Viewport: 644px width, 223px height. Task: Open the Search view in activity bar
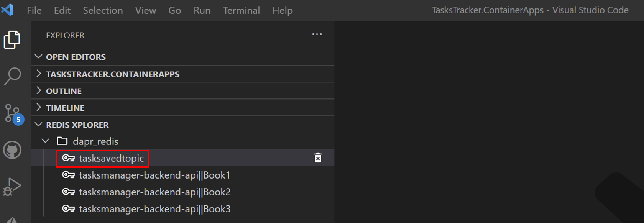point(12,76)
